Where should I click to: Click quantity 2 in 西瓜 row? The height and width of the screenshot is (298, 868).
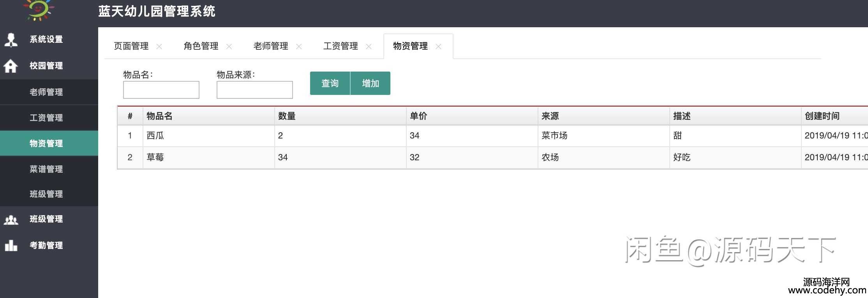tap(340, 136)
